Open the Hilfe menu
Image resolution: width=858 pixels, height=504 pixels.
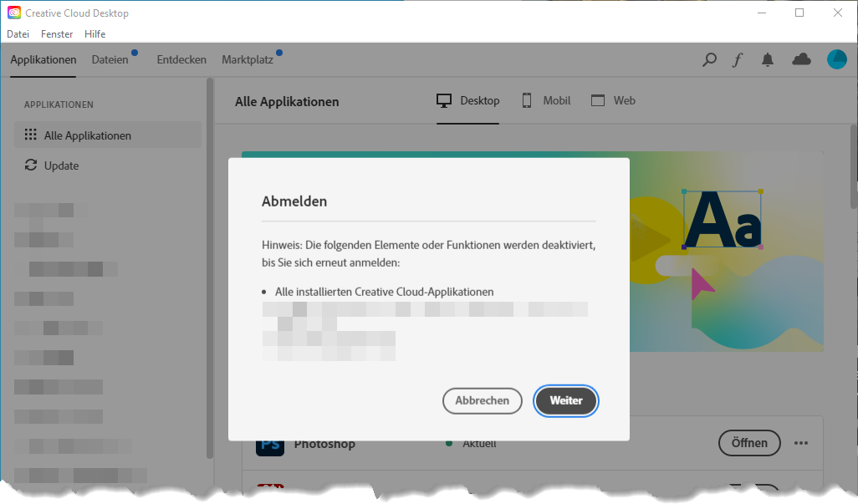[x=94, y=34]
